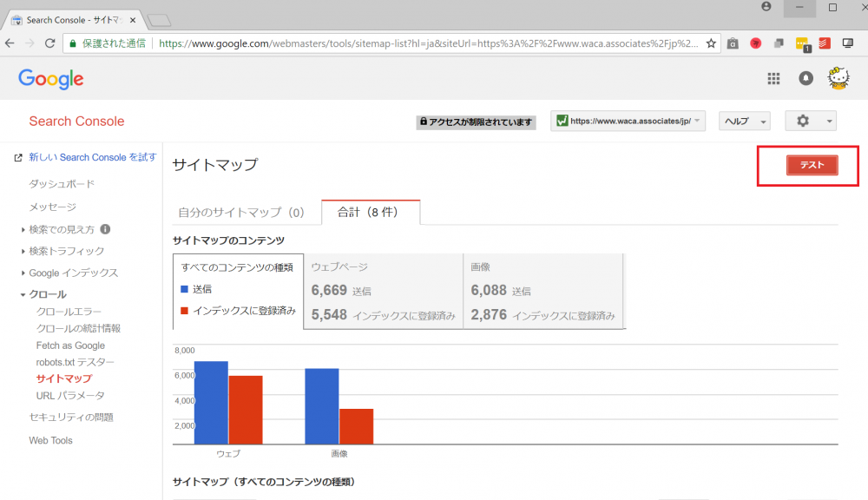The image size is (868, 500).
Task: Open the account avatar menu
Action: [x=838, y=78]
